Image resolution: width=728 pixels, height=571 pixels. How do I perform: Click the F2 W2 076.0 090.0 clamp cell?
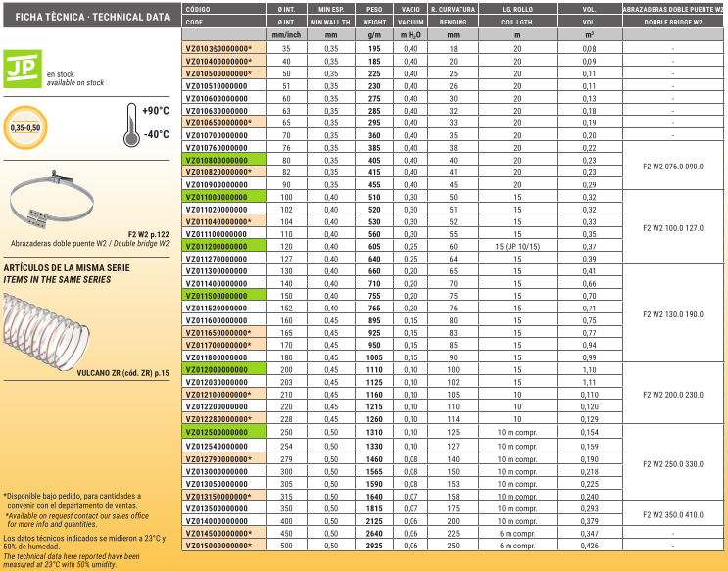pos(673,166)
